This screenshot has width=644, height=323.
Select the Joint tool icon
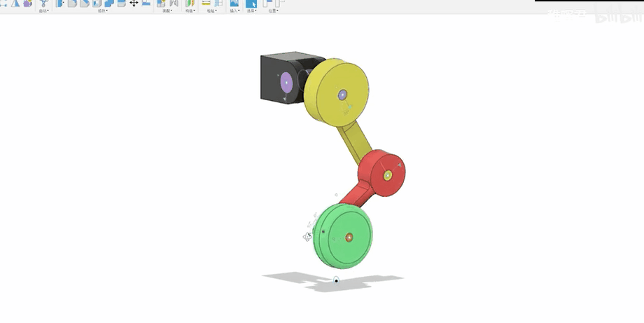173,3
